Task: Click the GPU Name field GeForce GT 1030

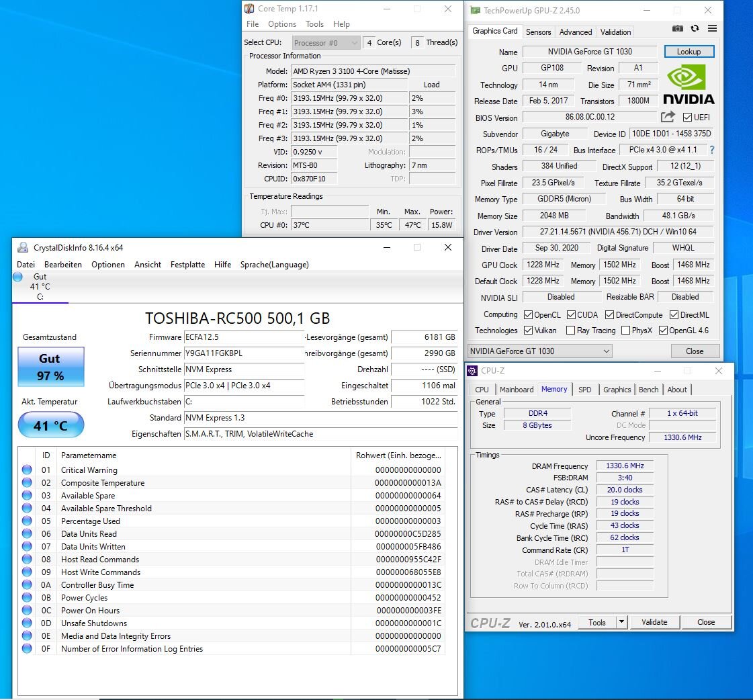Action: point(589,52)
